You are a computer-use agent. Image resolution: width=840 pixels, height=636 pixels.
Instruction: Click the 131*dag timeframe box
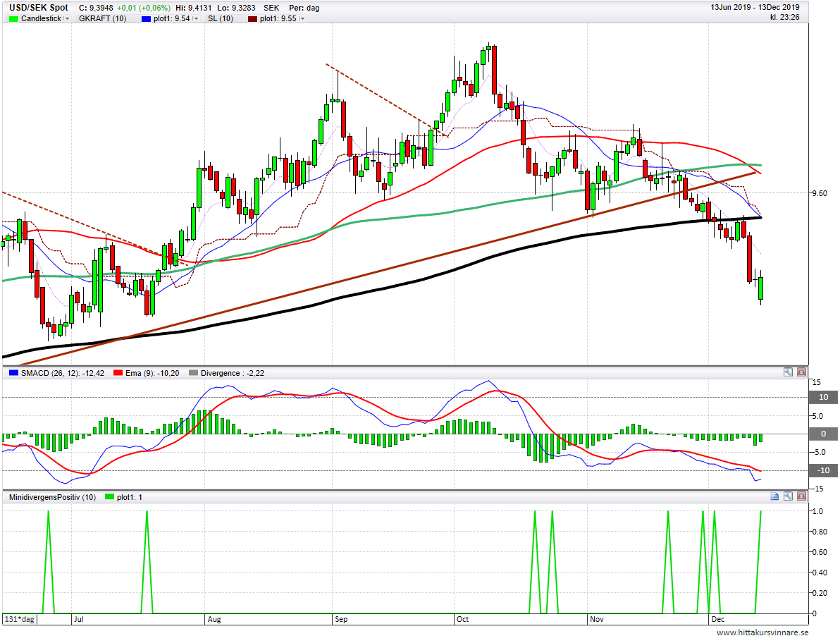tap(19, 619)
